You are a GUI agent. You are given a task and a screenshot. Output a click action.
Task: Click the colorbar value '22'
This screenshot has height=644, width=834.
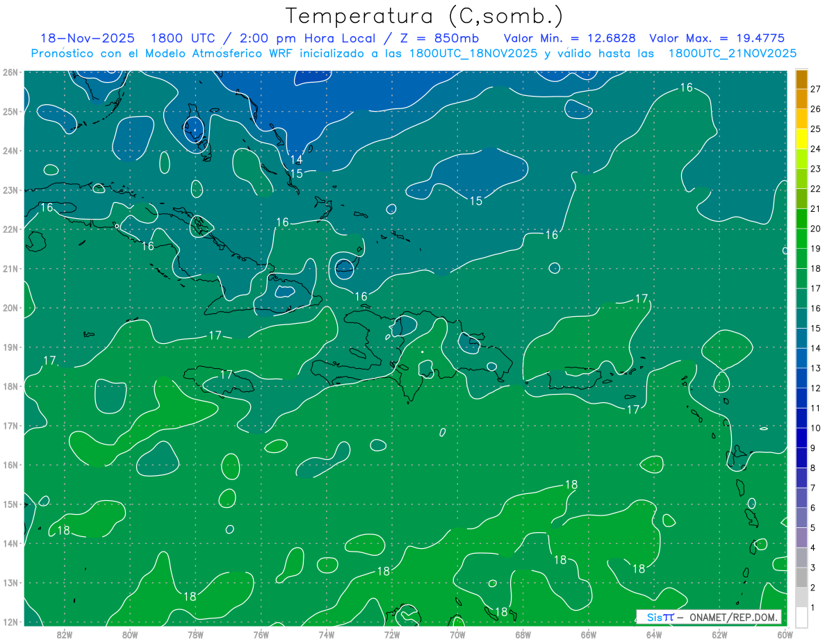pos(815,189)
